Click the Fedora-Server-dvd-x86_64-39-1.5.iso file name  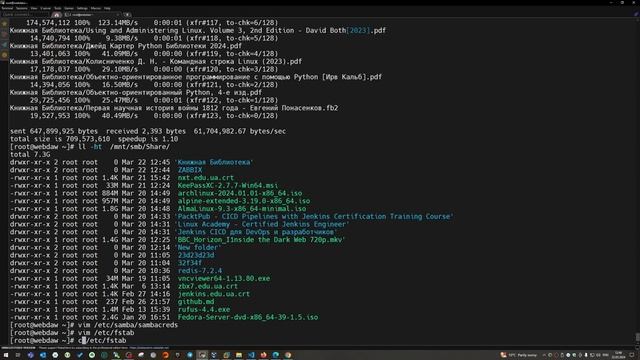click(x=248, y=317)
